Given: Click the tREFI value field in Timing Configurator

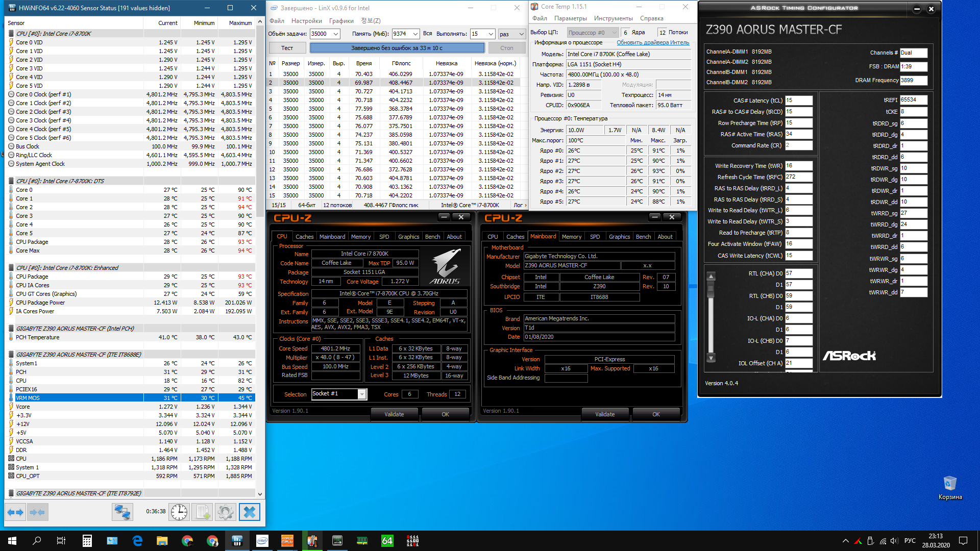Looking at the screenshot, I should [x=913, y=100].
